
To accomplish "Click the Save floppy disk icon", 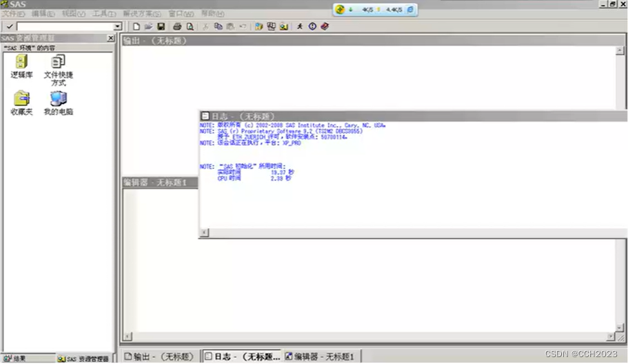I will [x=161, y=26].
